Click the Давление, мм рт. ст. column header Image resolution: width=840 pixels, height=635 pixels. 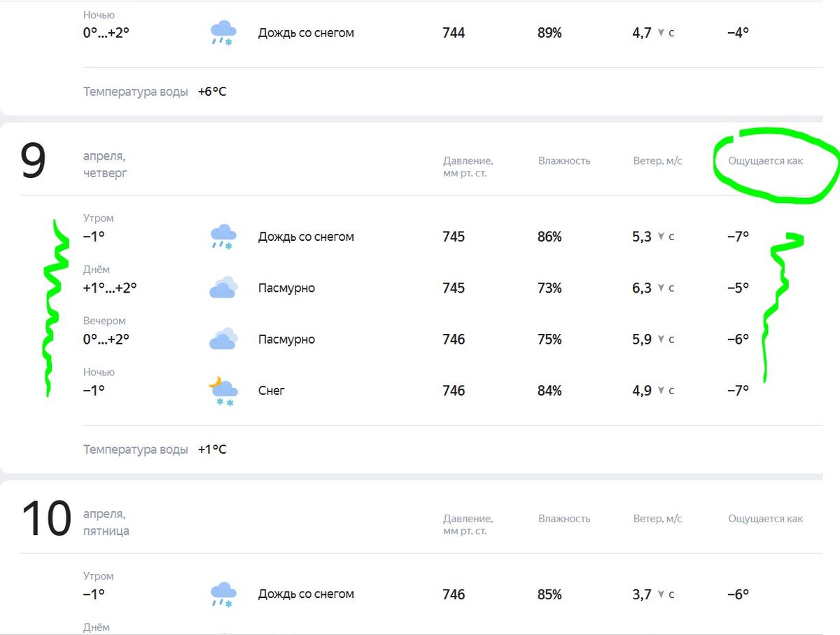click(468, 166)
